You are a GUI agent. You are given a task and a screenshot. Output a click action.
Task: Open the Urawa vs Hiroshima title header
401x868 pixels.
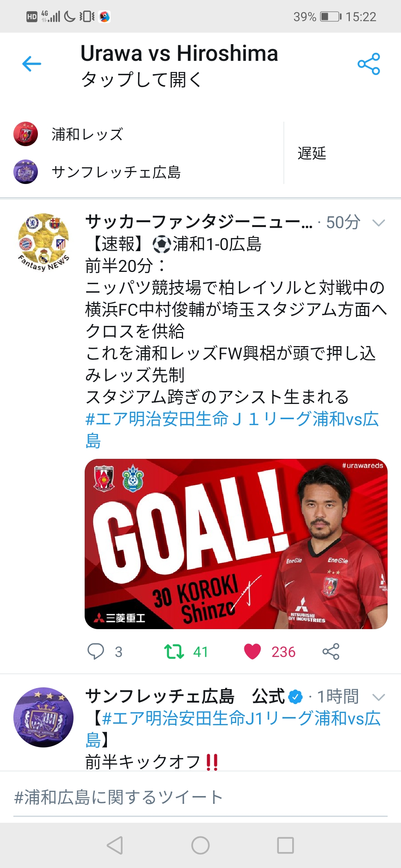click(x=179, y=66)
